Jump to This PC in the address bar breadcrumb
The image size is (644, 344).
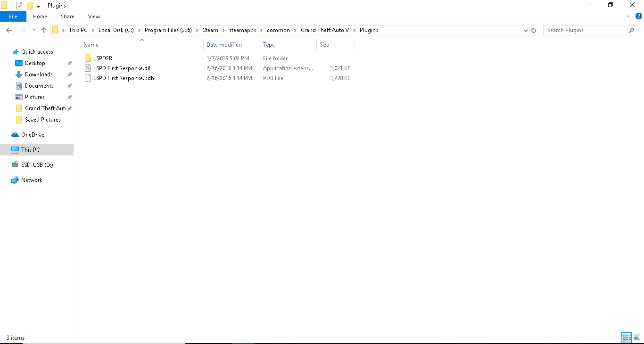[x=78, y=30]
